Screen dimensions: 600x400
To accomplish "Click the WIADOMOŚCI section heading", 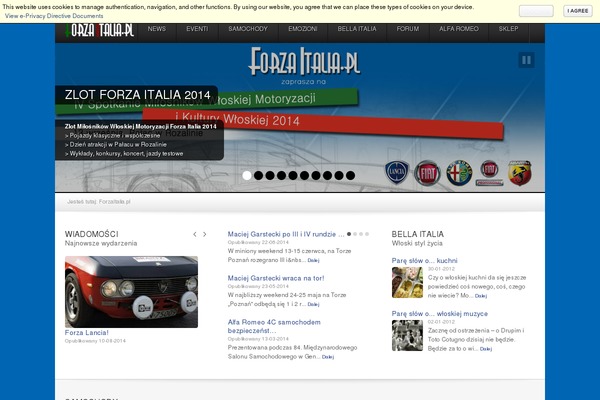I will [x=92, y=234].
